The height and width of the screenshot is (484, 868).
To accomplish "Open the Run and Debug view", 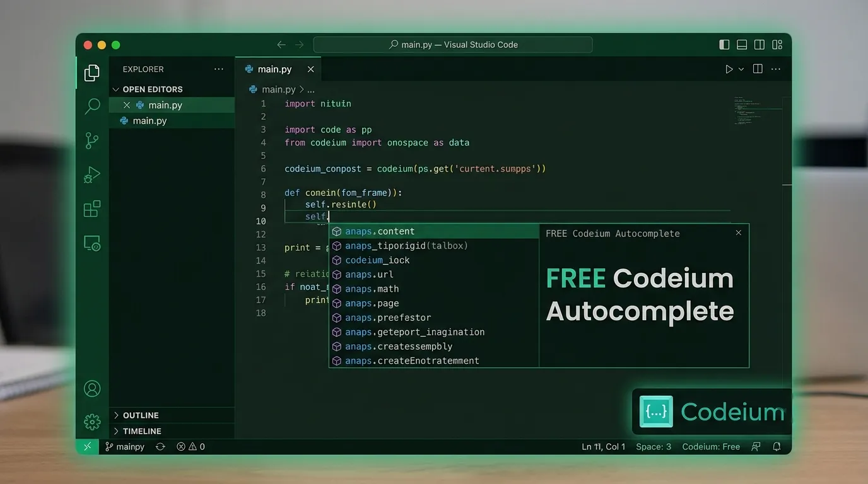I will point(92,175).
